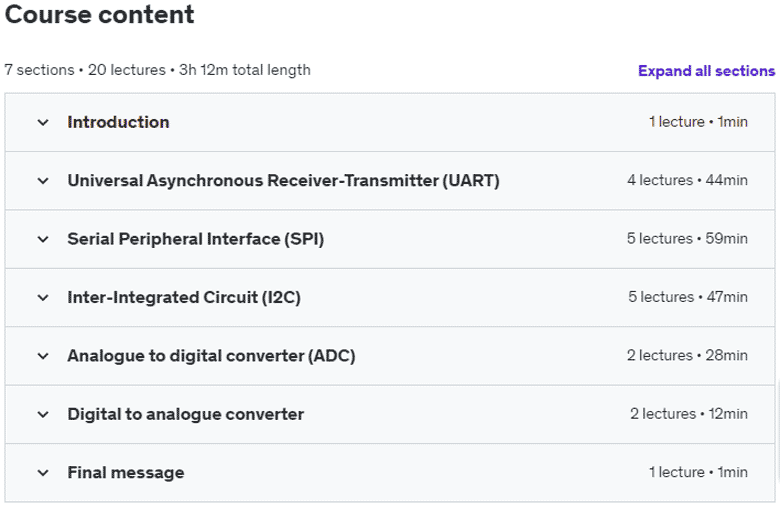This screenshot has height=508, width=780.
Task: Click the '4 lectures • 44min' label
Action: (687, 180)
